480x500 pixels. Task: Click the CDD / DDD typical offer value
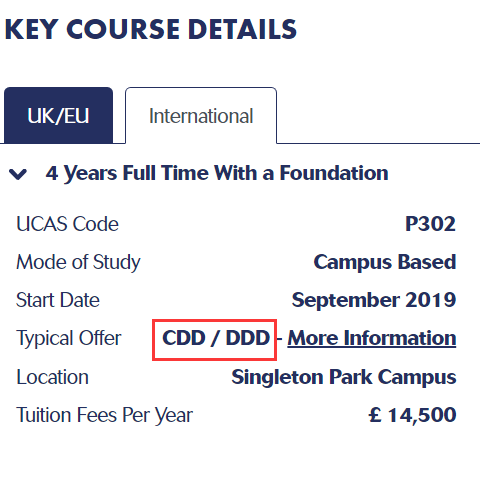tap(216, 338)
